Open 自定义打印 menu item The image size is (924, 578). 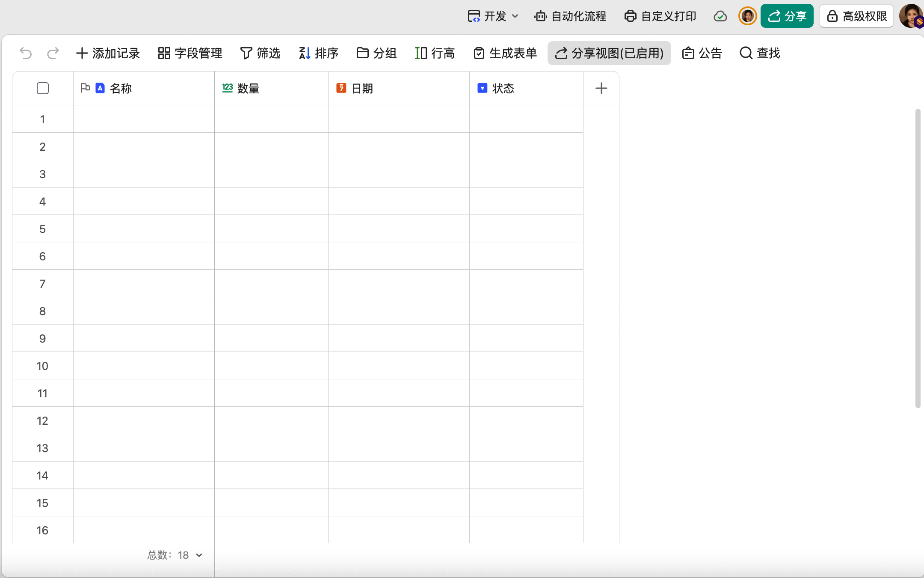[x=660, y=16]
